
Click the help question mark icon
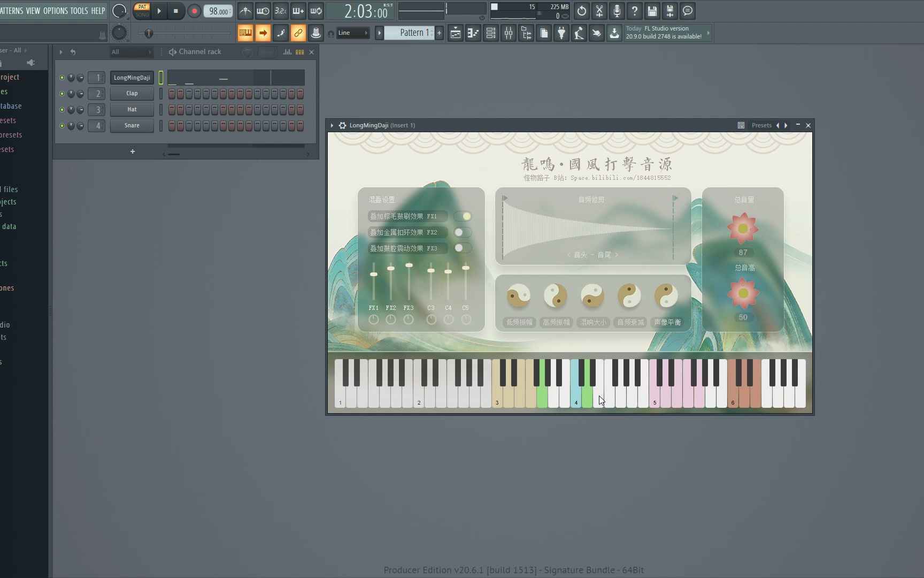tap(635, 11)
